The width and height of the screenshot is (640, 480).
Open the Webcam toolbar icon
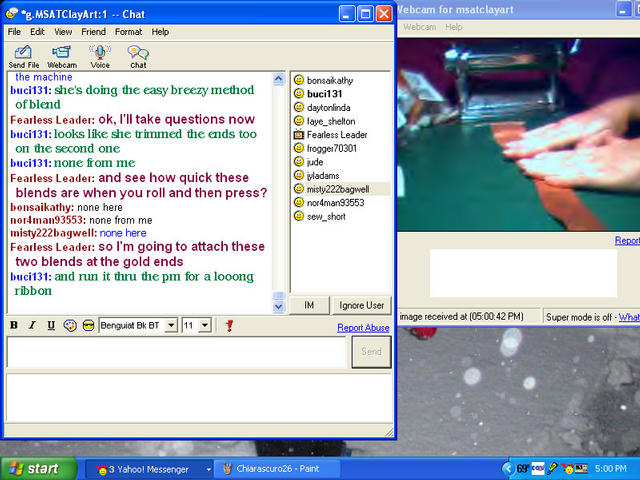coord(62,57)
